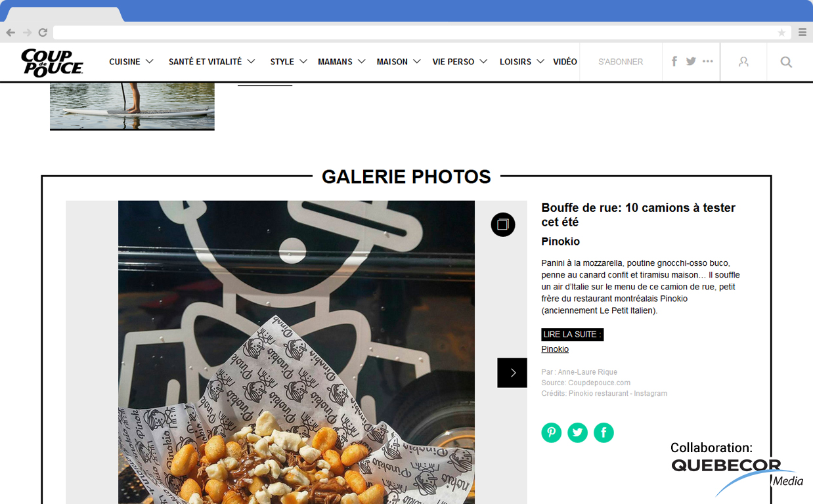Share gallery on Facebook green icon
The width and height of the screenshot is (813, 504).
click(x=604, y=432)
